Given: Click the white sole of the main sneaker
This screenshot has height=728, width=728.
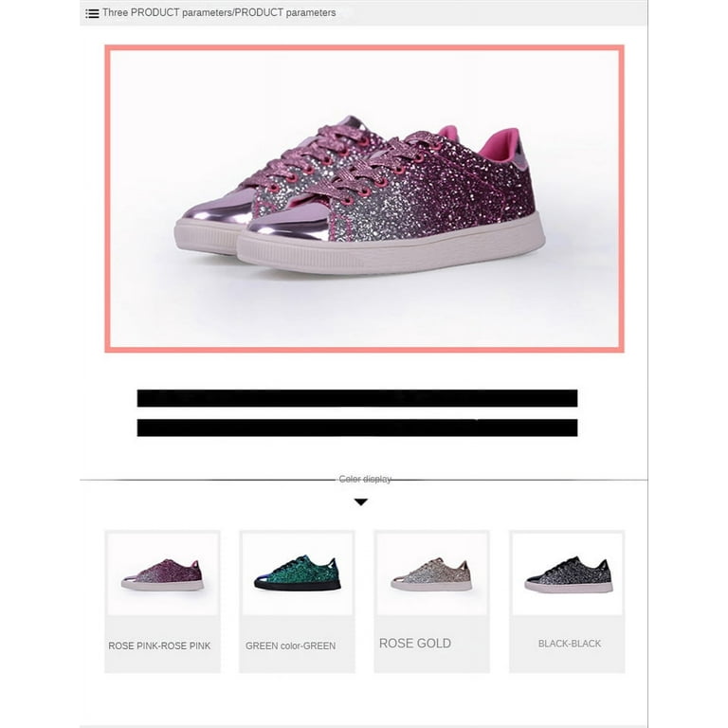Looking at the screenshot, I should [390, 253].
